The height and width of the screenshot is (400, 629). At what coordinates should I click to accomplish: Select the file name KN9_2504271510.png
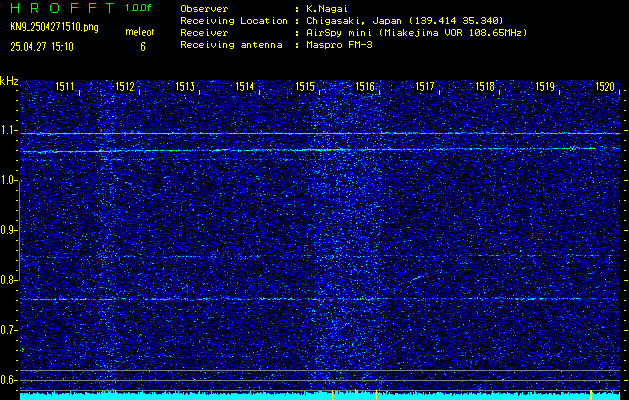point(54,27)
